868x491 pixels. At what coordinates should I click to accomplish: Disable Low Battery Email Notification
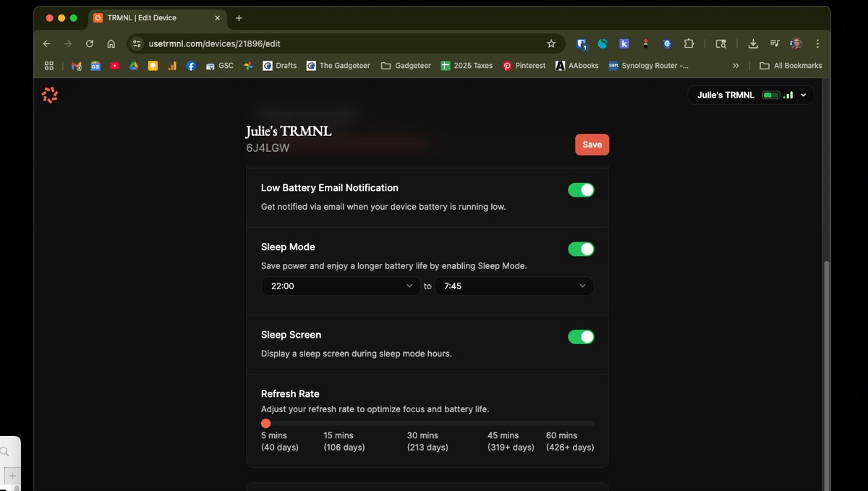click(581, 190)
